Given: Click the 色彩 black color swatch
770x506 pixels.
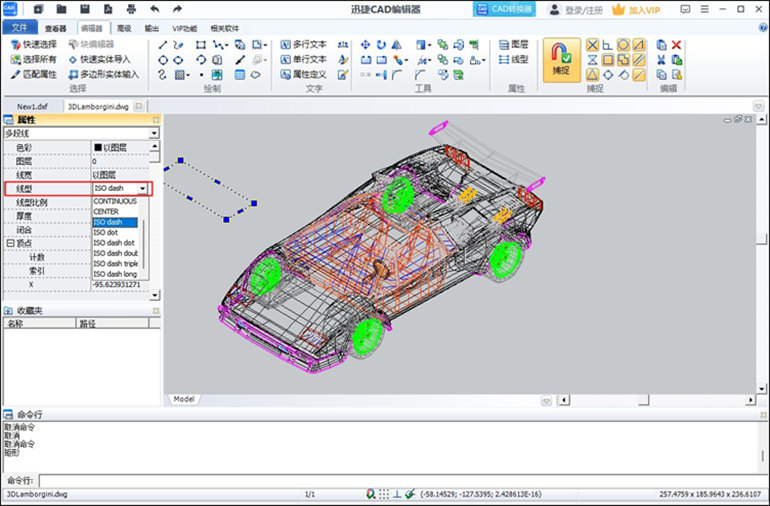Looking at the screenshot, I should tap(98, 147).
